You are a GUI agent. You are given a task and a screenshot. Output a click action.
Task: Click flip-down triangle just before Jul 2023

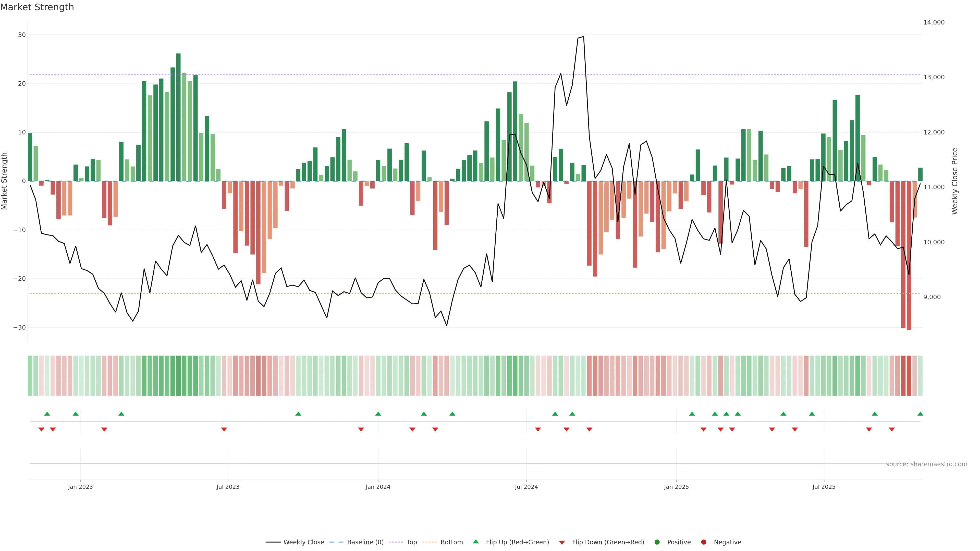tap(224, 429)
